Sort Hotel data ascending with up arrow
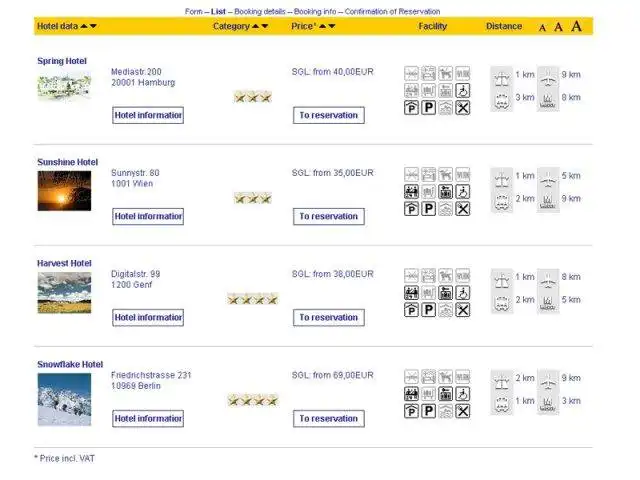This screenshot has height=480, width=640. [84, 26]
